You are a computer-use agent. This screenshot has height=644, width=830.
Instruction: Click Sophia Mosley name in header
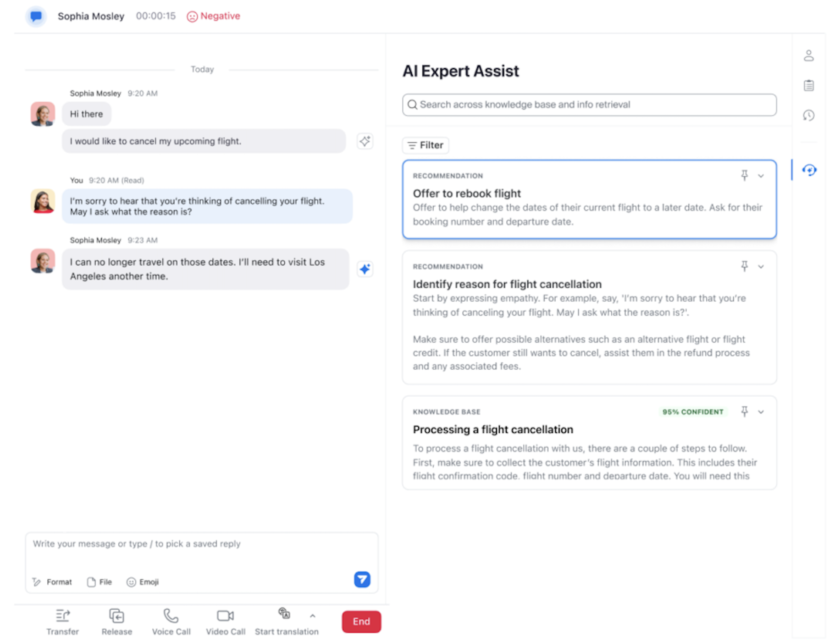91,16
